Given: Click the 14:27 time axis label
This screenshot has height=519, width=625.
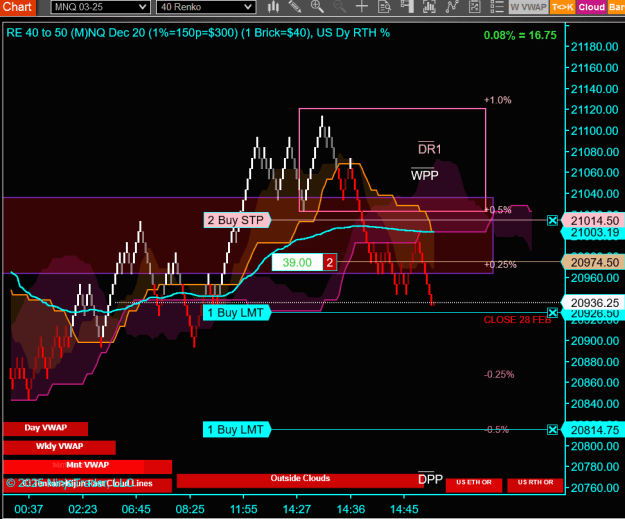Looking at the screenshot, I should tap(297, 509).
